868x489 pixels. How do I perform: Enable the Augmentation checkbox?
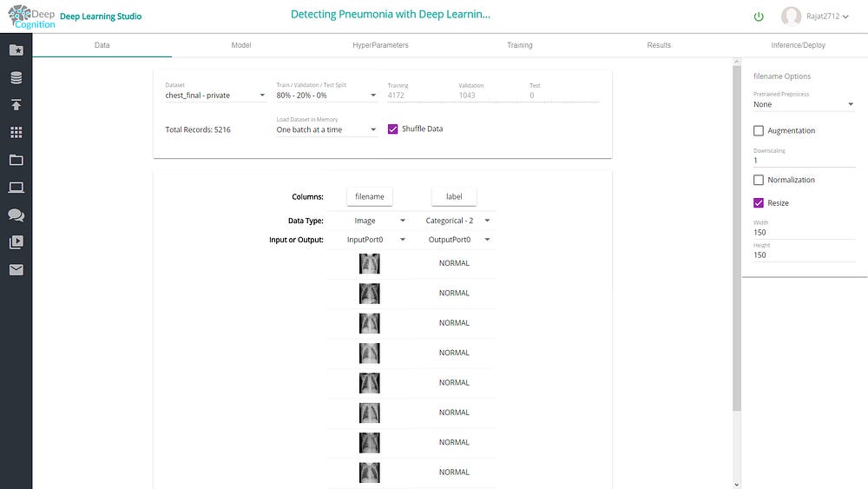coord(759,131)
